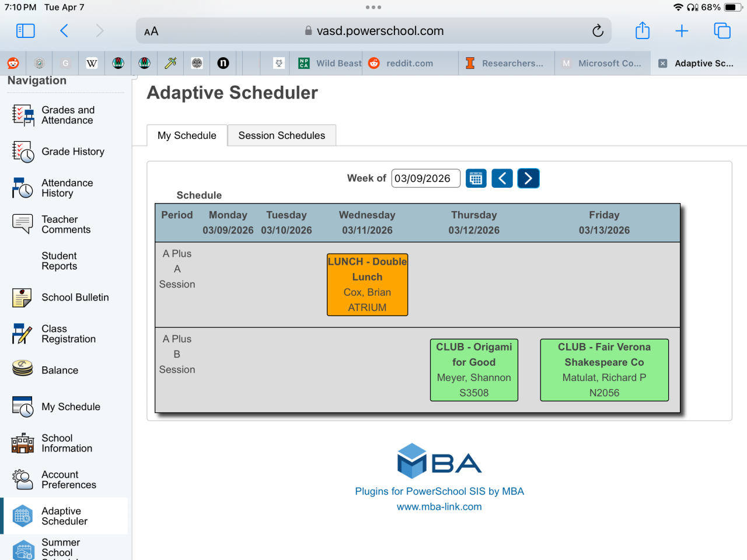Select the My Schedule tab

(187, 135)
